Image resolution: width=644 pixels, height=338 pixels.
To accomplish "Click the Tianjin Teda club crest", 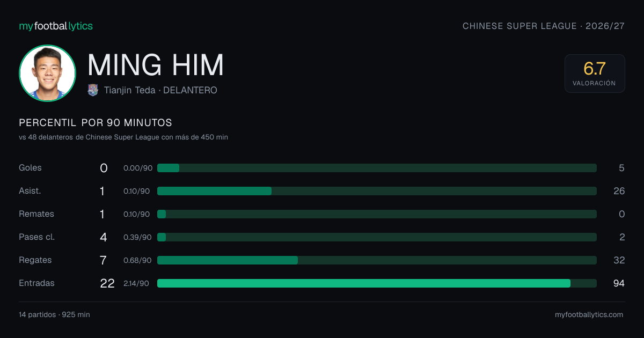I will [x=93, y=90].
